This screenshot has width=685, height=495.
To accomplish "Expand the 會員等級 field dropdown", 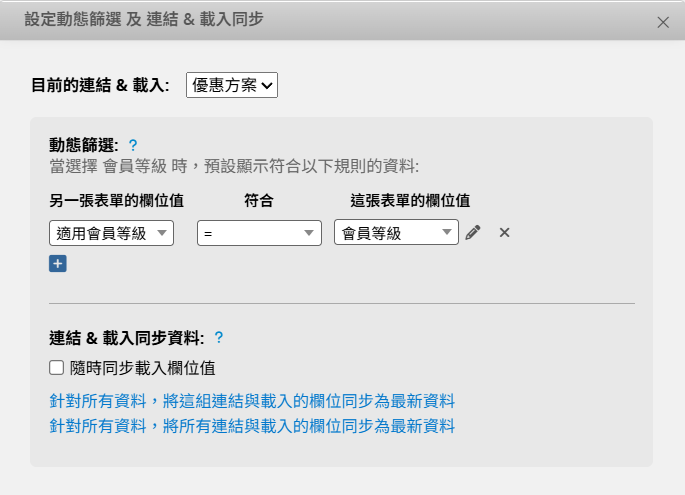I will pyautogui.click(x=396, y=233).
